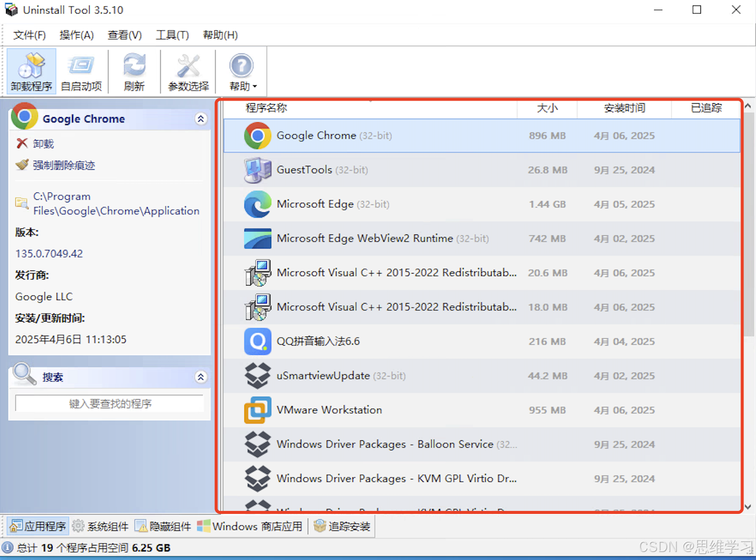
Task: Click the Microsoft Edge program icon
Action: (257, 204)
